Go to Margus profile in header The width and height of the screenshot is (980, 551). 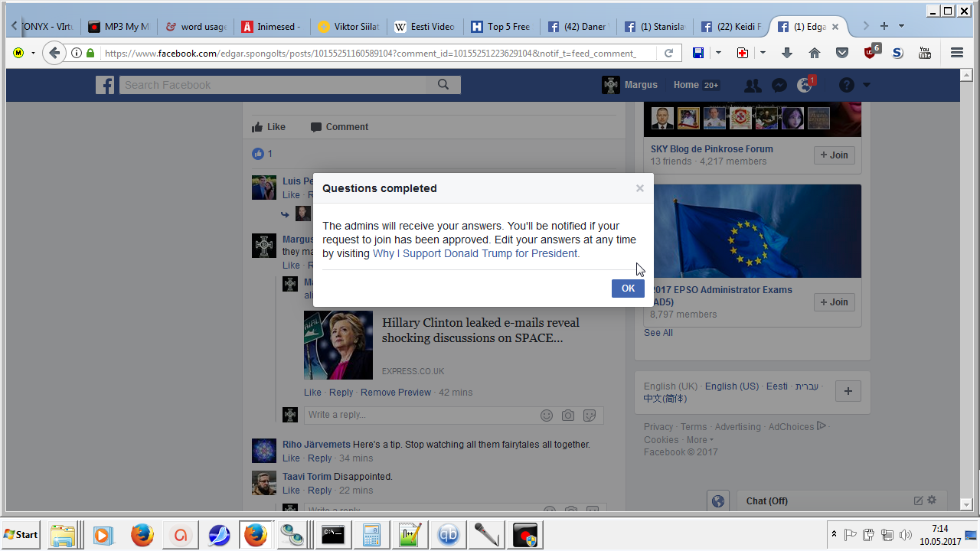click(630, 85)
